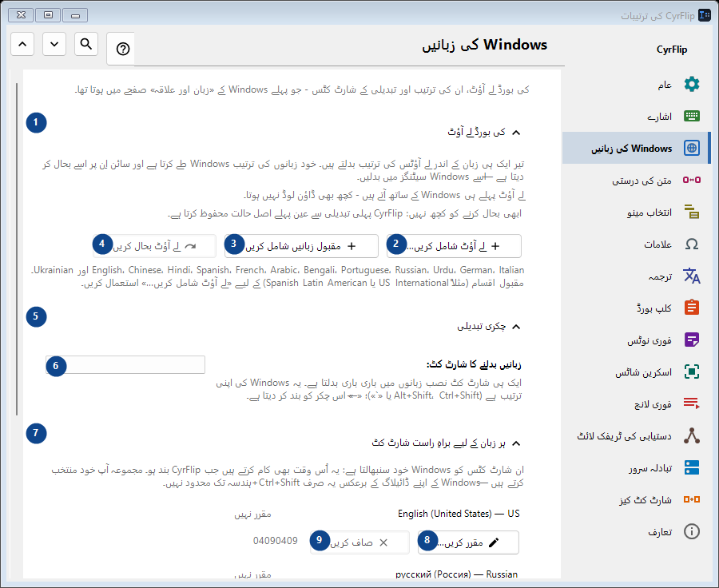Click the انتخاب مینو icon
Viewport: 719px width, 588px height.
click(x=692, y=212)
